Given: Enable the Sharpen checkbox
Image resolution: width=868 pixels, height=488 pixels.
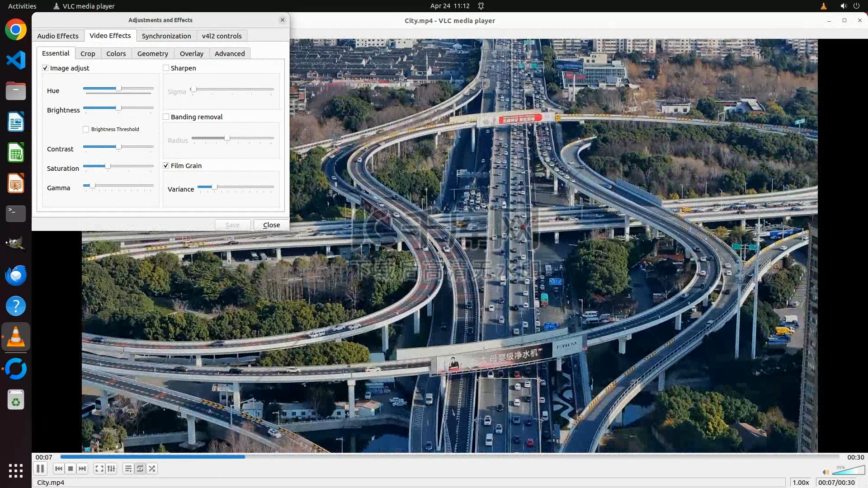Looking at the screenshot, I should (166, 68).
